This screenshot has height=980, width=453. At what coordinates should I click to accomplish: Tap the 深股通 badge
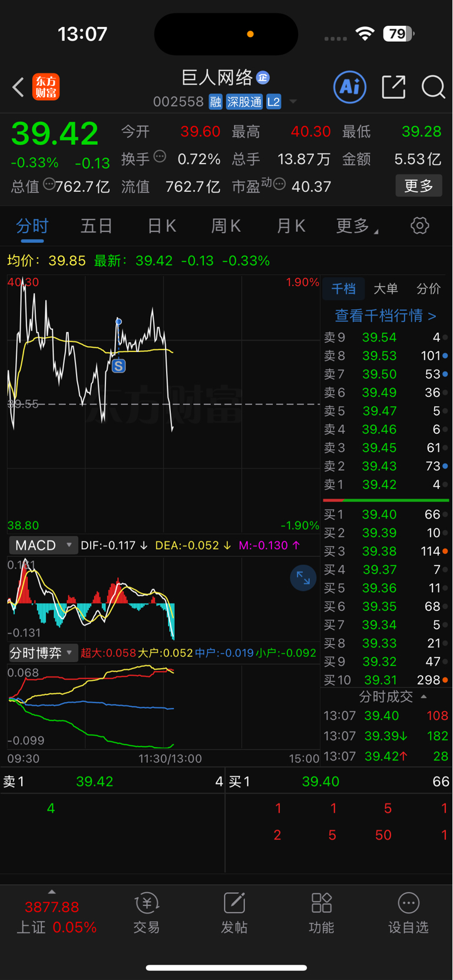[244, 102]
